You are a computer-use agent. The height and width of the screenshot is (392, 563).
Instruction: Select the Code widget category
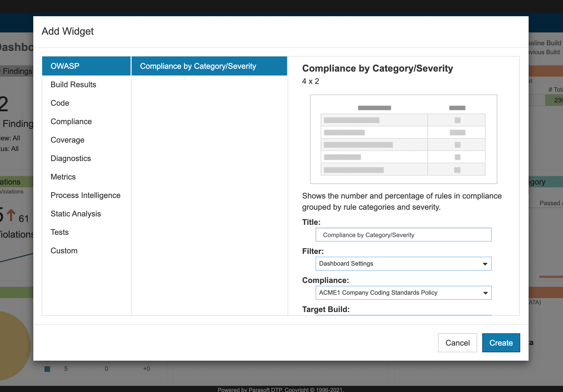coord(86,103)
